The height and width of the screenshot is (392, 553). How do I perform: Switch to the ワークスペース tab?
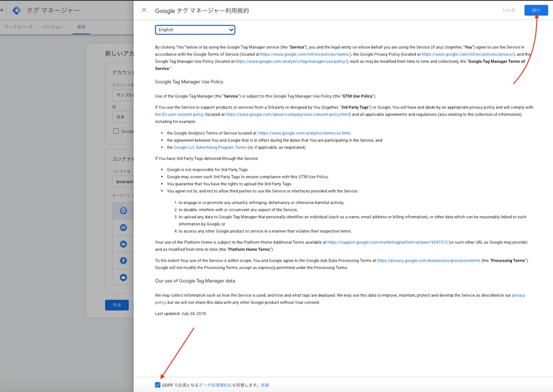click(19, 27)
